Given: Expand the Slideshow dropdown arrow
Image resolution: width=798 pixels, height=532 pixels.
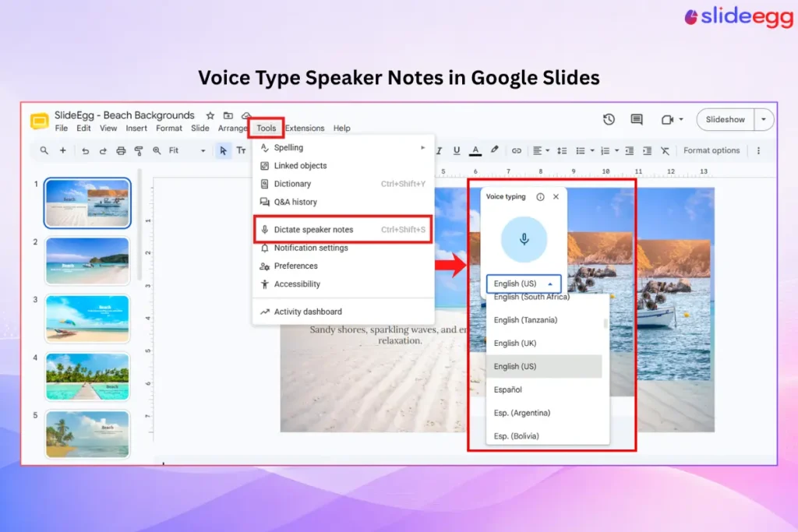Looking at the screenshot, I should pyautogui.click(x=764, y=119).
